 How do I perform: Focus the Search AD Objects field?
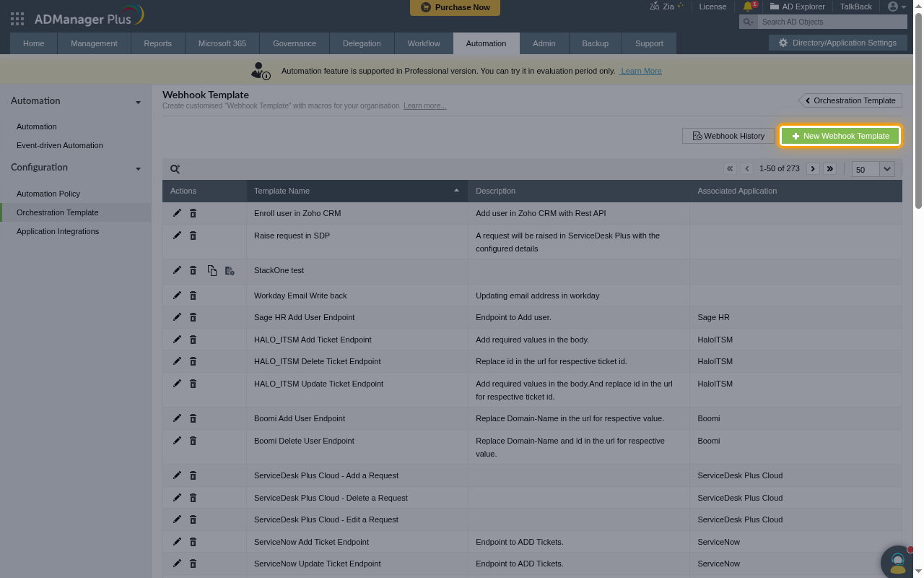click(x=833, y=22)
